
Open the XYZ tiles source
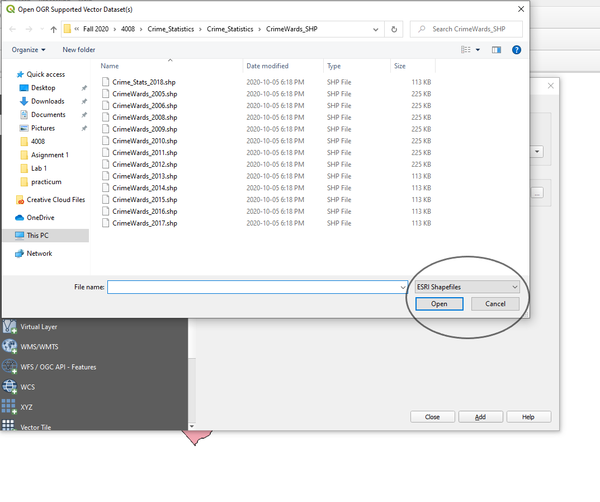pyautogui.click(x=10, y=407)
